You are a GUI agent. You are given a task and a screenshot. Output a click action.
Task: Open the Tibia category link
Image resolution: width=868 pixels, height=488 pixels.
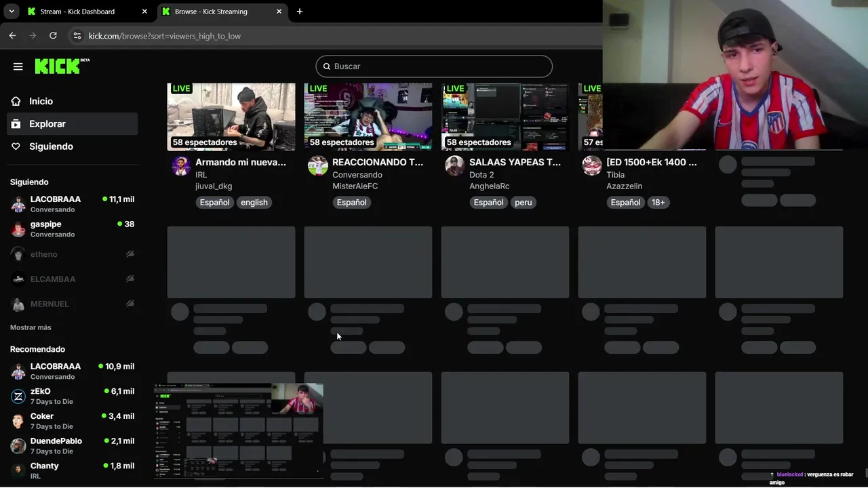coord(616,175)
